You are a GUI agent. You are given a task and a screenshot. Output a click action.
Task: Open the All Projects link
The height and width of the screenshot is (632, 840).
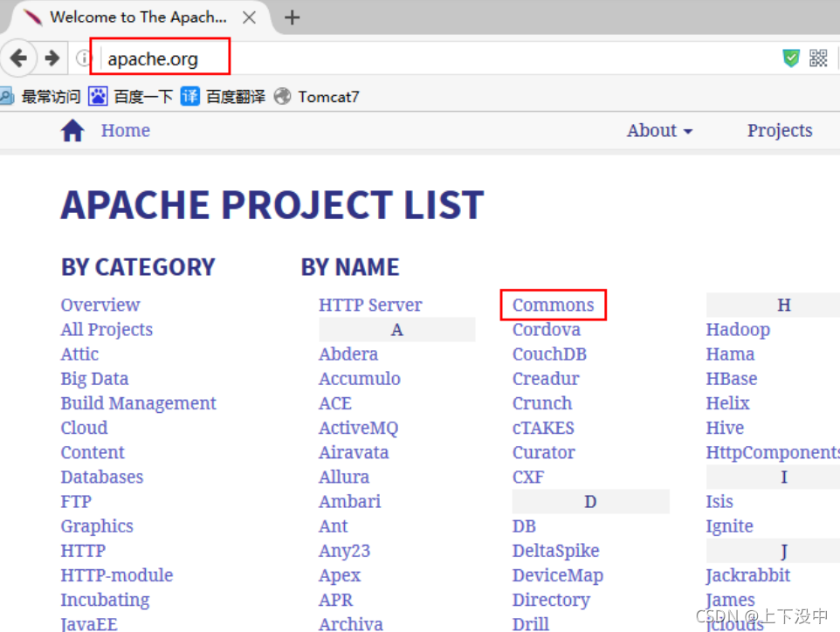pos(107,329)
